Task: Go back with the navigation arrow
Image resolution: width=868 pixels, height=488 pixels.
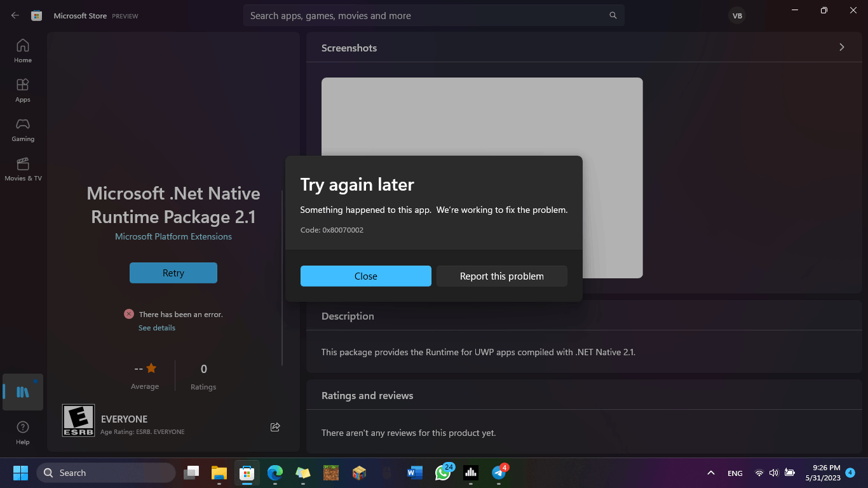Action: pos(14,15)
